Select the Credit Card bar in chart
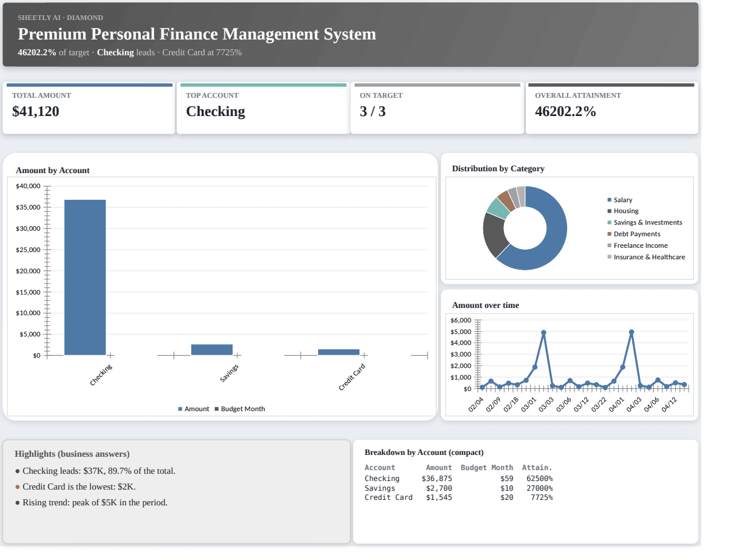Image resolution: width=745 pixels, height=560 pixels. point(339,352)
